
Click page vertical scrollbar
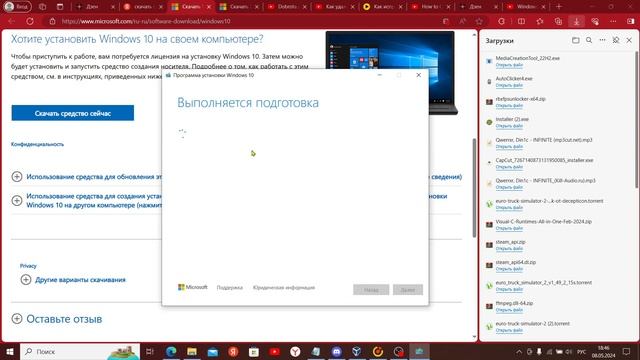point(474,188)
